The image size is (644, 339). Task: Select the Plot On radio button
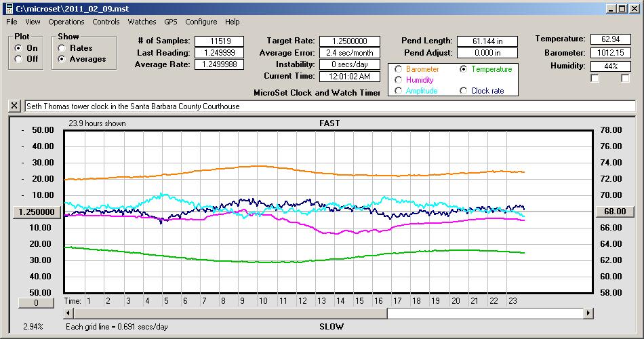18,48
